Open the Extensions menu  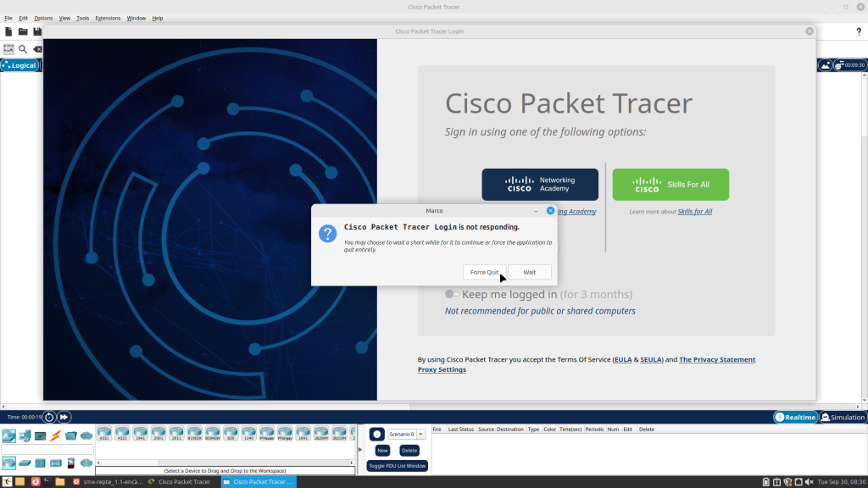pos(108,18)
